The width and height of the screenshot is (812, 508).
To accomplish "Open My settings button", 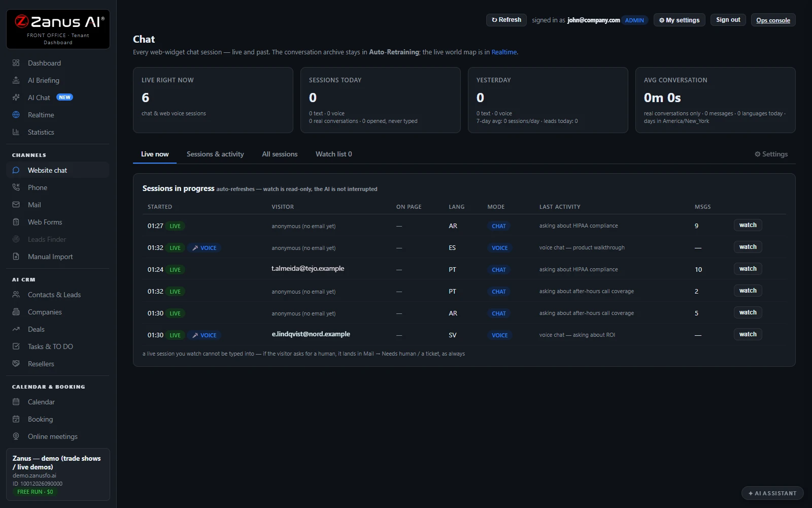I will [x=679, y=20].
